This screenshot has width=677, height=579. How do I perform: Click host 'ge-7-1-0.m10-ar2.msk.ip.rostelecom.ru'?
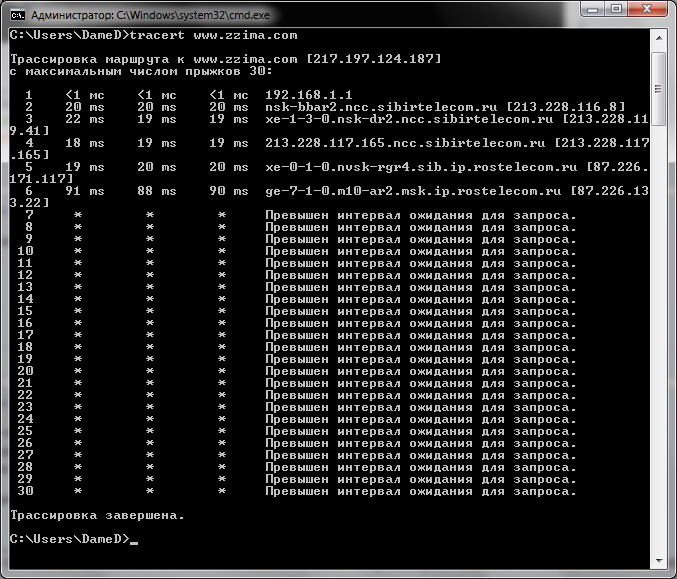tap(413, 191)
